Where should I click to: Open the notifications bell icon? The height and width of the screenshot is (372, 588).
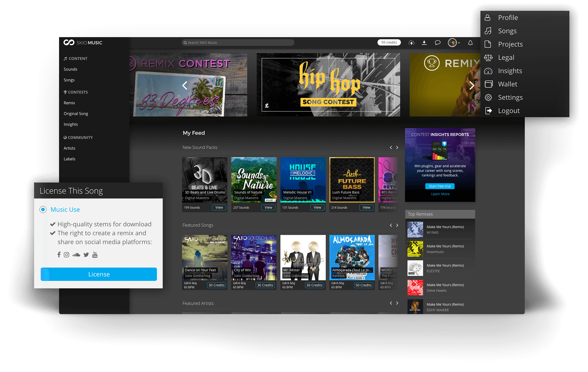click(470, 43)
